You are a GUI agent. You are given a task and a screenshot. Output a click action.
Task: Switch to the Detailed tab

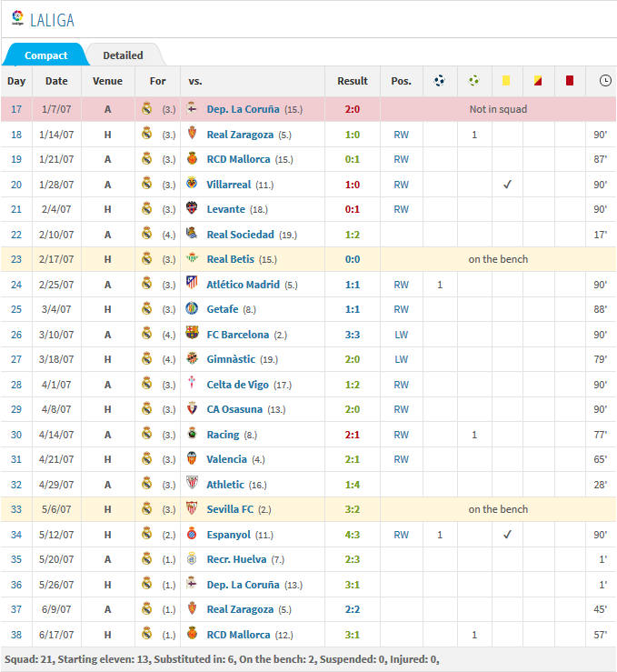[x=123, y=55]
